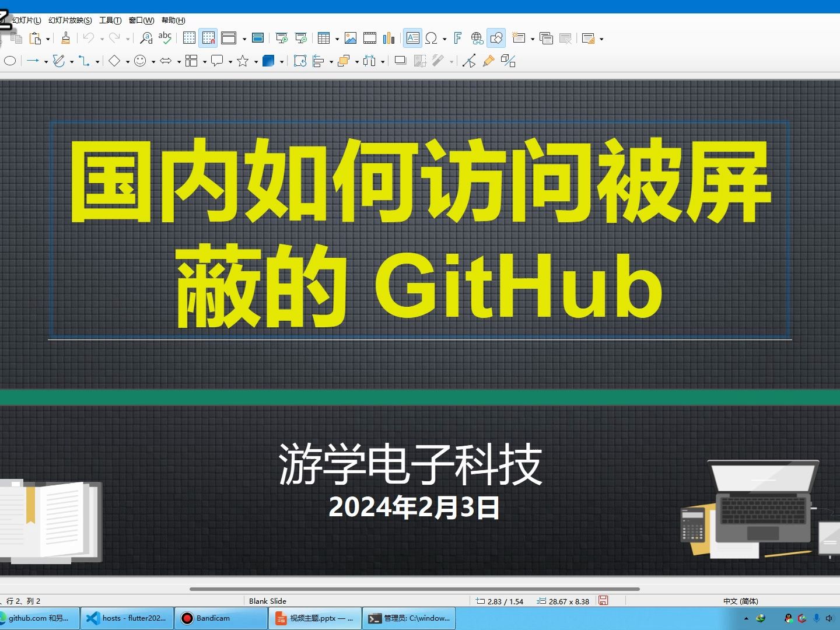Select the Connector tool
The height and width of the screenshot is (630, 840).
click(85, 61)
